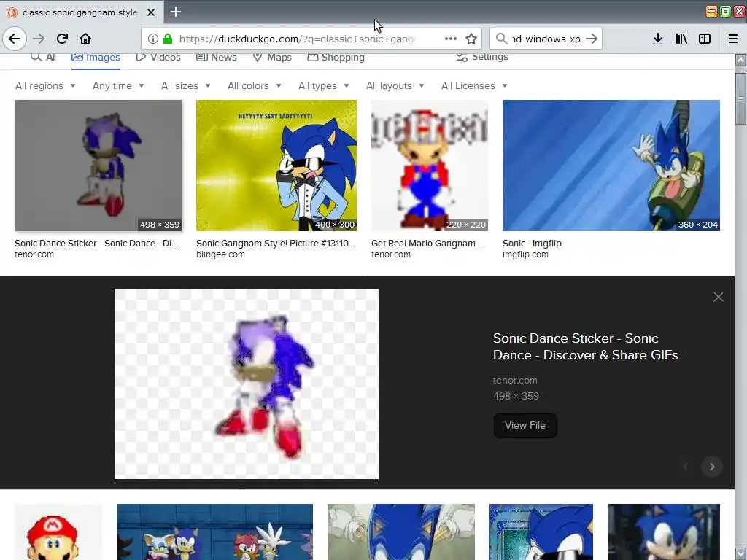The image size is (747, 560).
Task: Open a new browser tab
Action: [175, 12]
